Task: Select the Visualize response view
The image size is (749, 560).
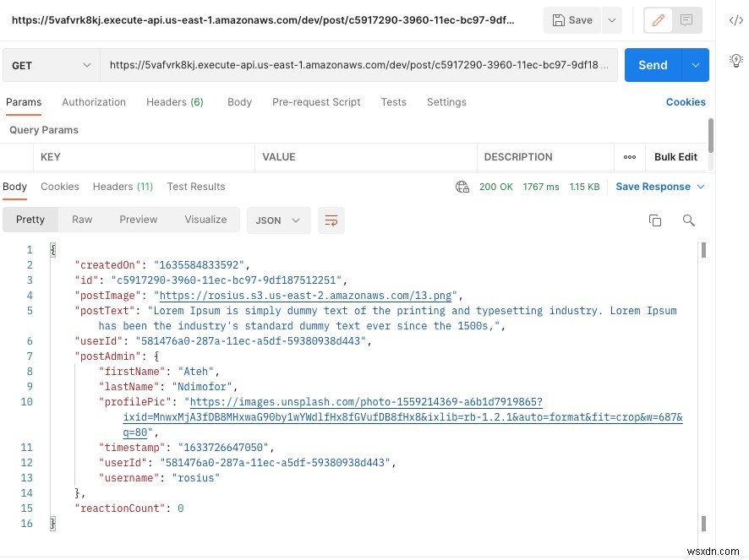Action: pyautogui.click(x=205, y=220)
